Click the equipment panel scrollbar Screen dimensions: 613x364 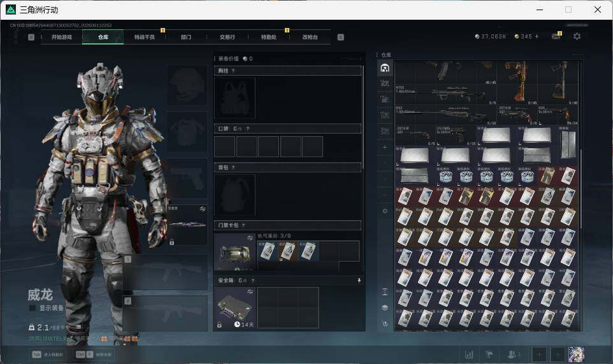click(363, 117)
